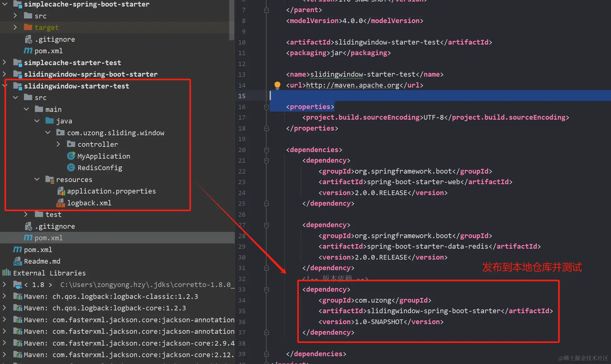
Task: Open the http://maven.apache.org link
Action: coord(352,85)
